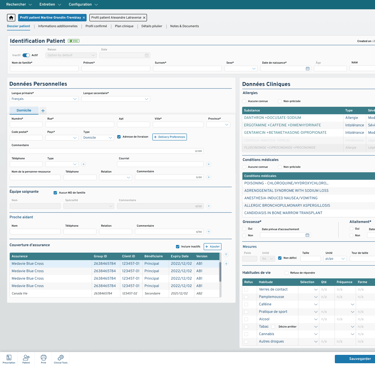The height and width of the screenshot is (366, 375).
Task: Go to the home screen icon
Action: (11, 18)
